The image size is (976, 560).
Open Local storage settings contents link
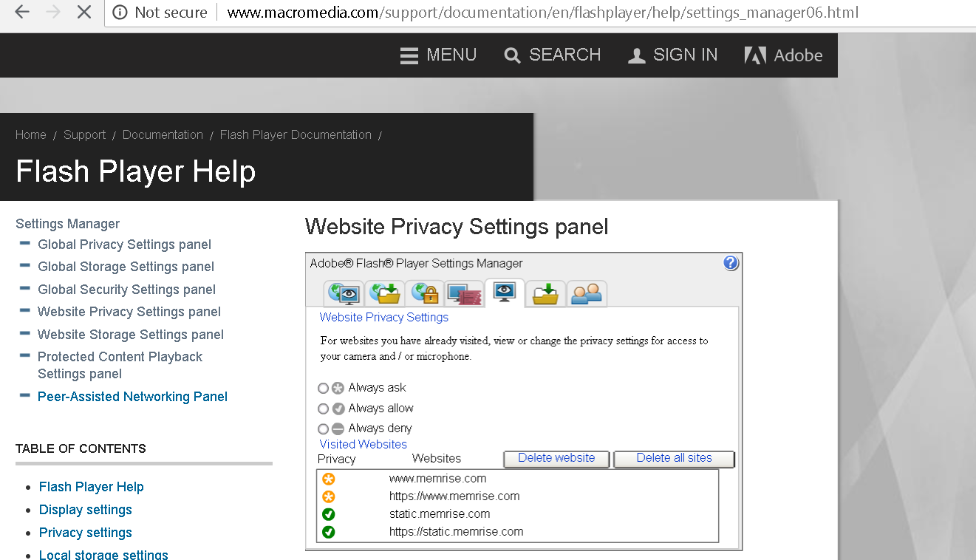pos(103,554)
